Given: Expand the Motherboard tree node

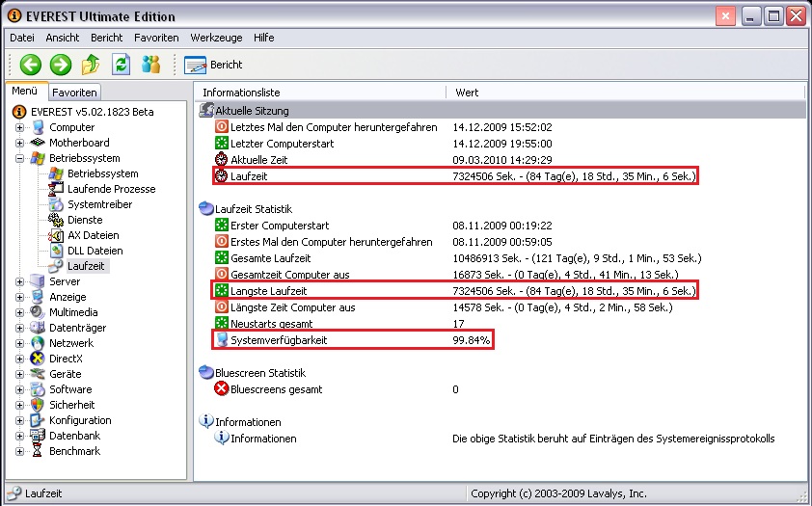Looking at the screenshot, I should [19, 143].
